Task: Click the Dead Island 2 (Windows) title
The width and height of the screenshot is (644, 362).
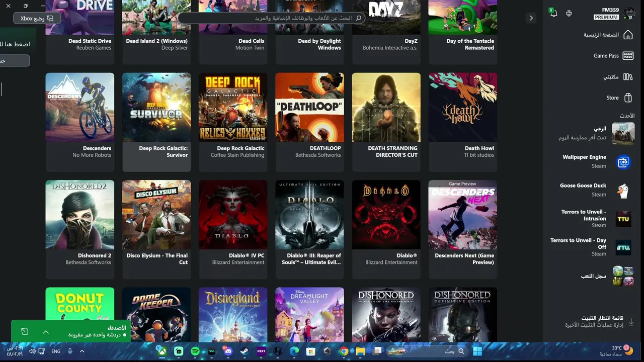Action: pyautogui.click(x=156, y=41)
